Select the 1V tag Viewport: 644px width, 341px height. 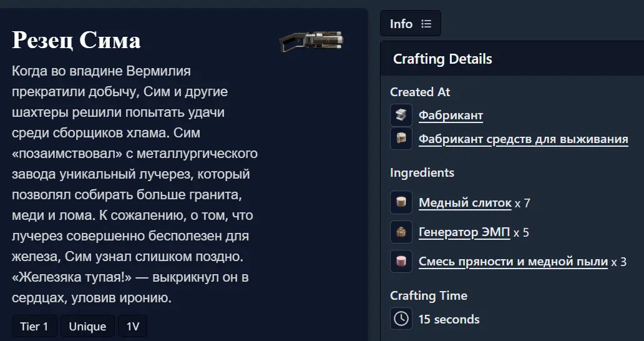[133, 326]
